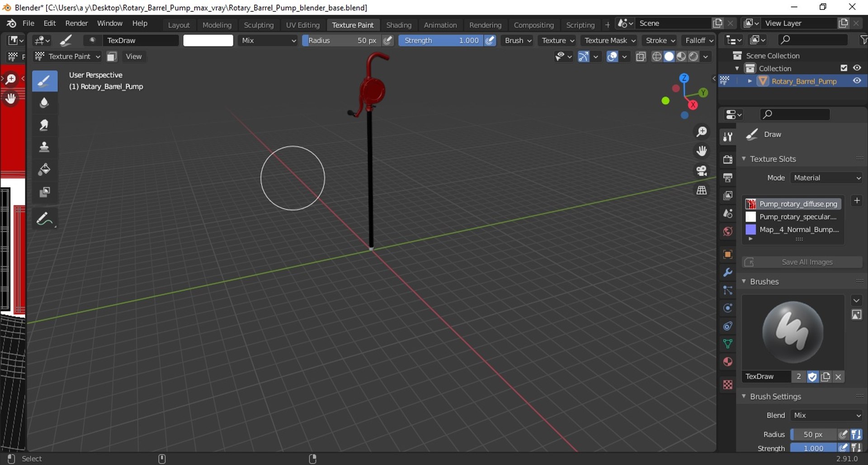Open Object Data properties tab
Image resolution: width=868 pixels, height=465 pixels.
pyautogui.click(x=727, y=344)
